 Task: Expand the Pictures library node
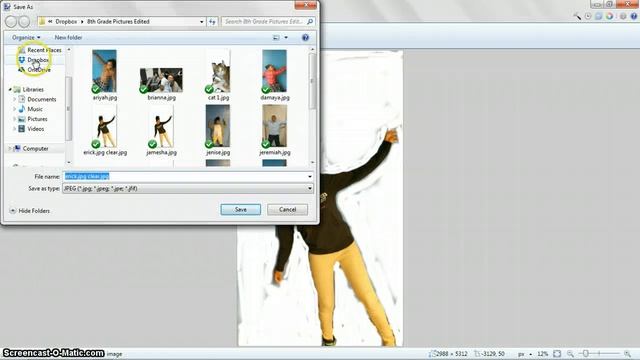point(15,119)
